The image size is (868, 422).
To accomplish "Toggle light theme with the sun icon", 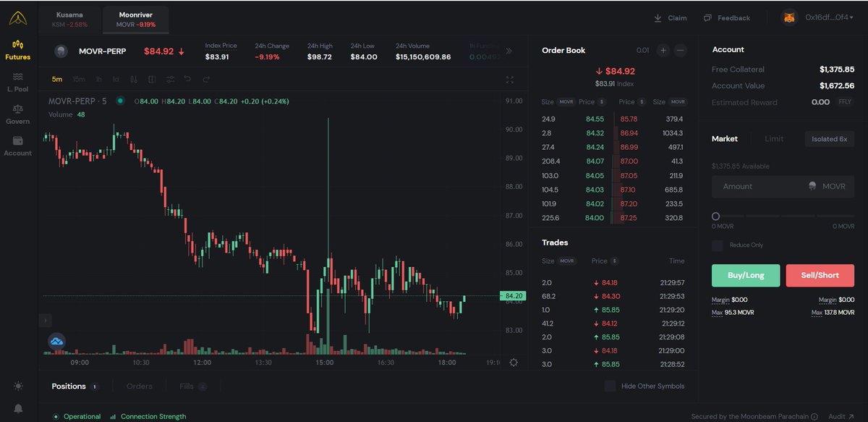I will point(17,386).
